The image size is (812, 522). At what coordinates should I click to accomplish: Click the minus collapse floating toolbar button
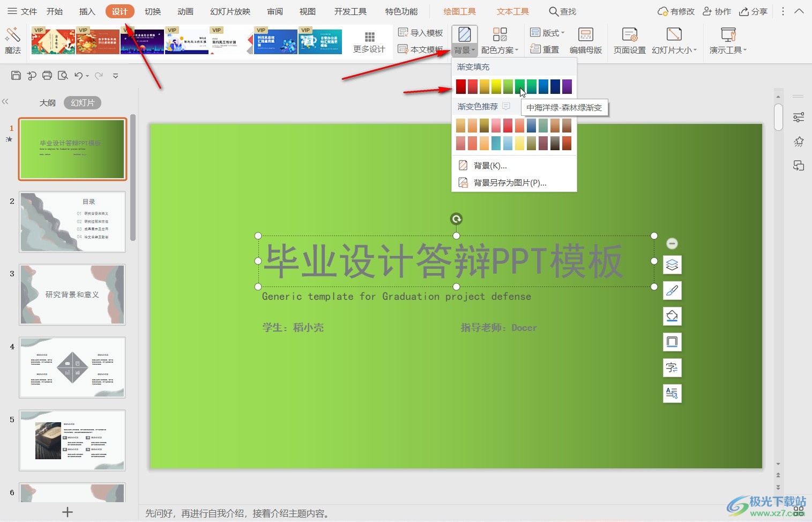tap(672, 244)
